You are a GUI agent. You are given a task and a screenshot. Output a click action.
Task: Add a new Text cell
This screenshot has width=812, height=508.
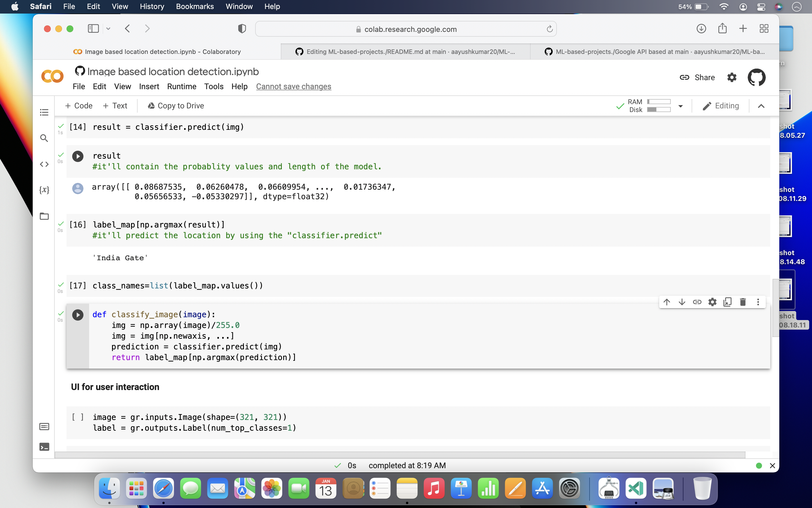(115, 106)
